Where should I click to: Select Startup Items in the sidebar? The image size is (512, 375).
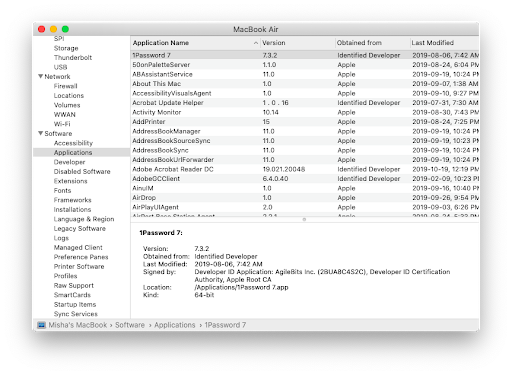click(75, 305)
